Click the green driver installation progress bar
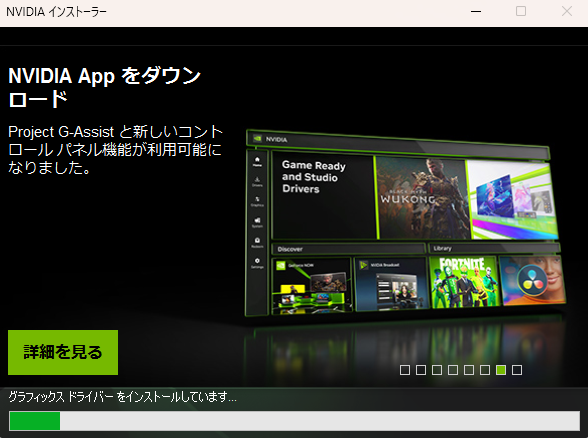This screenshot has width=588, height=438. [294, 421]
